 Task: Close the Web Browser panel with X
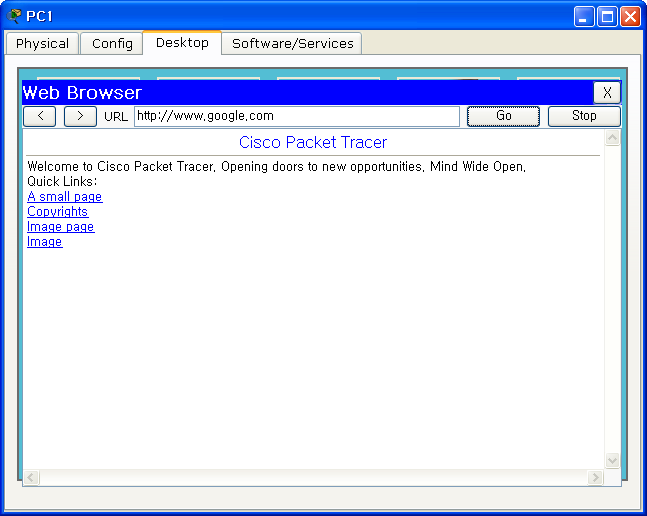point(607,93)
